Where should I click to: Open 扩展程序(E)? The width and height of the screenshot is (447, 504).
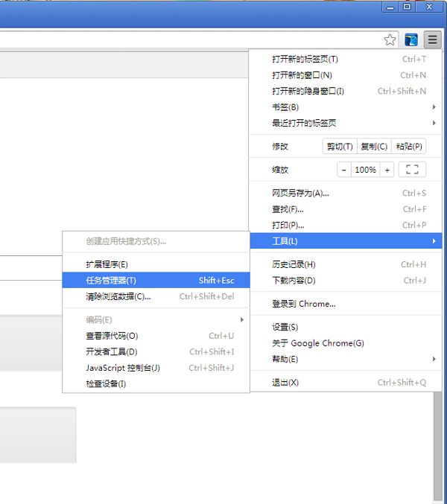coord(156,264)
